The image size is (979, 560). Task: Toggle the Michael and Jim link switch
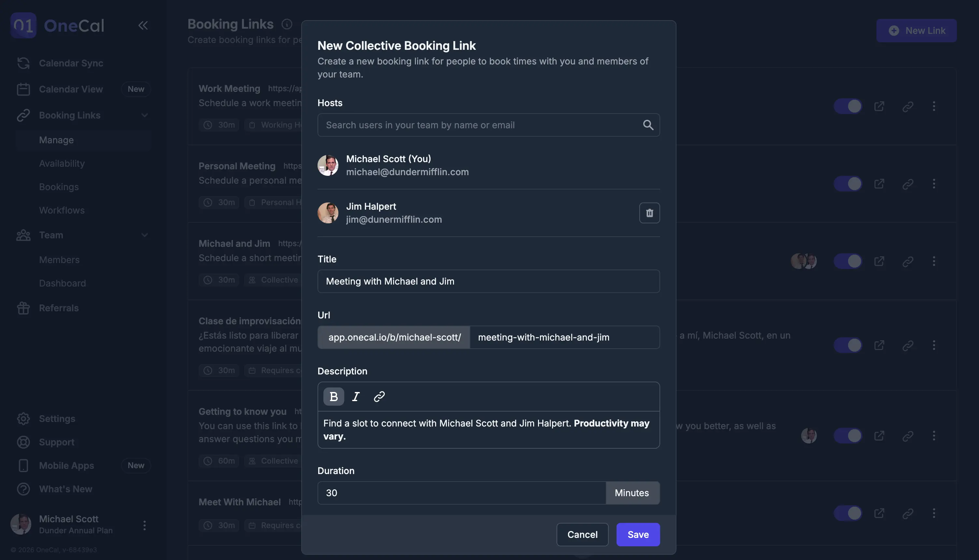848,261
